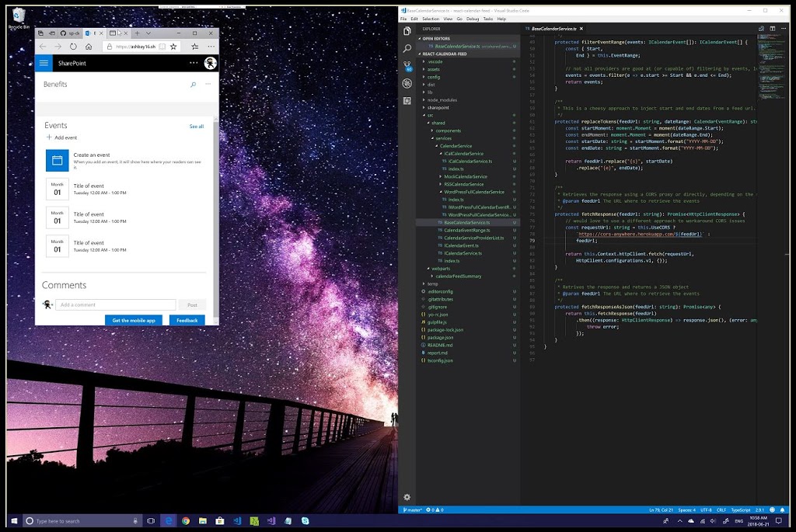796x532 pixels.
Task: Click the Feedback button in SharePoint
Action: click(187, 320)
